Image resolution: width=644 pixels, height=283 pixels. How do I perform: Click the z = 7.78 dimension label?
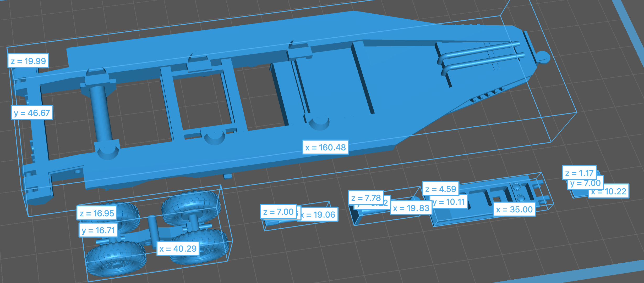[366, 198]
